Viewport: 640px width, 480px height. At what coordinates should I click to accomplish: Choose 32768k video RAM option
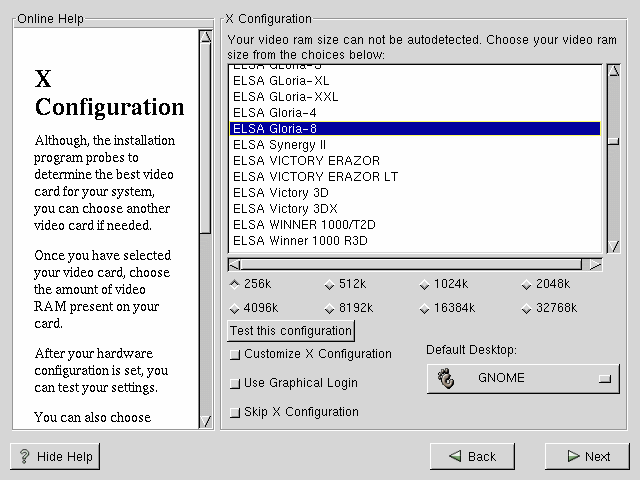tap(526, 308)
